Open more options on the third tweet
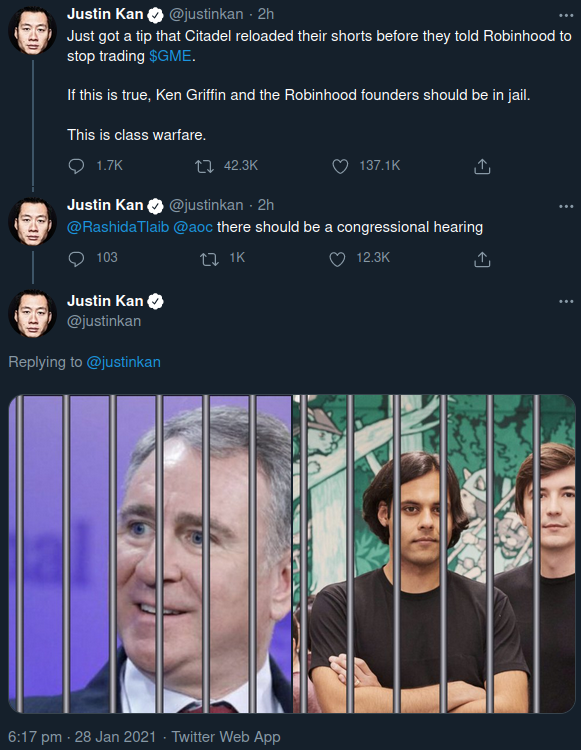The height and width of the screenshot is (750, 581). point(566,301)
